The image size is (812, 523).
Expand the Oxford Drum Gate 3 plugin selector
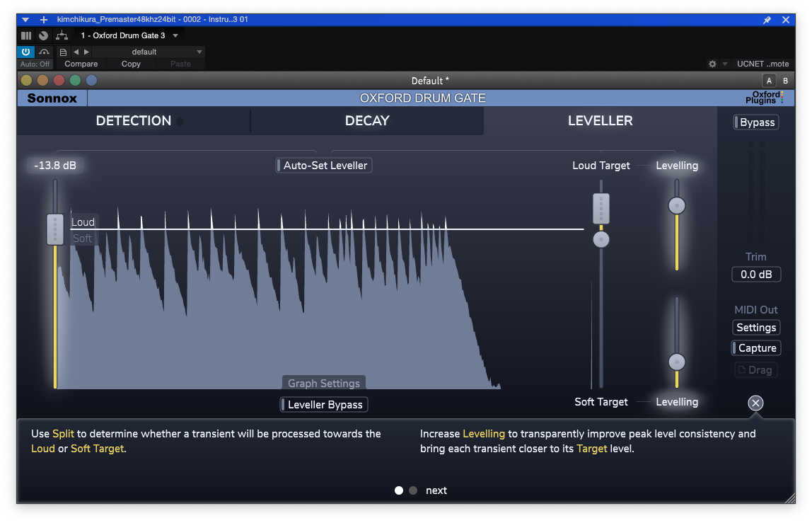(x=175, y=36)
